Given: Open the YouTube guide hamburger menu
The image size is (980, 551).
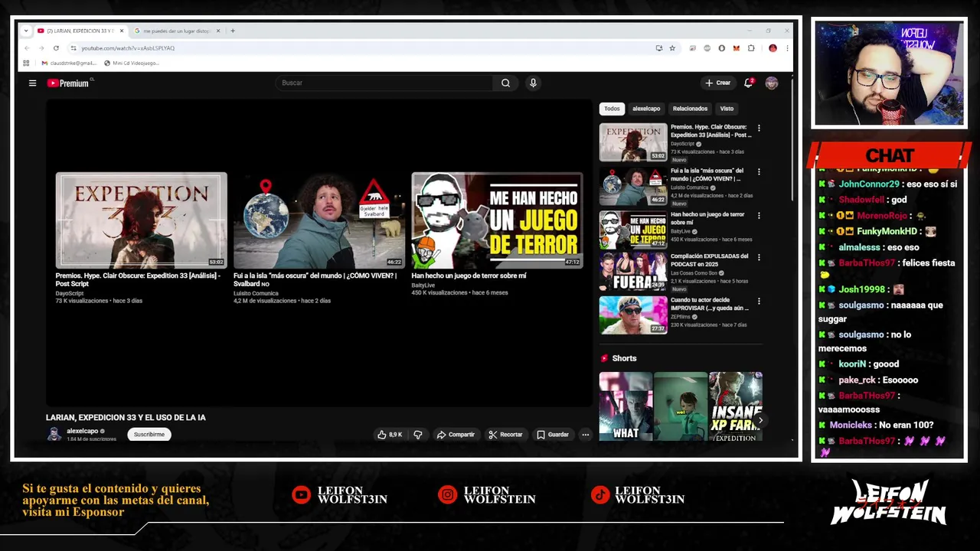Looking at the screenshot, I should click(32, 83).
